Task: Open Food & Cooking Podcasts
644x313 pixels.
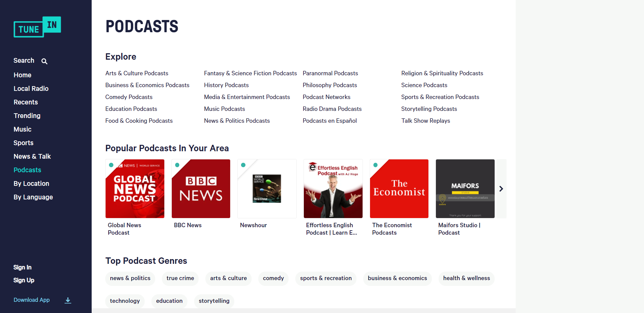Action: coord(139,121)
